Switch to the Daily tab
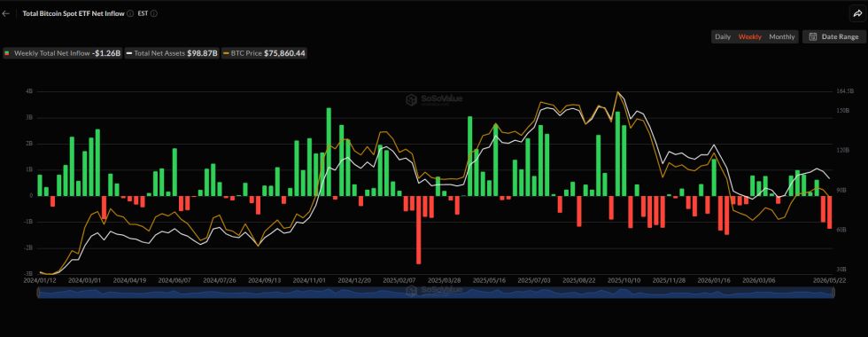The image size is (868, 337). (723, 36)
